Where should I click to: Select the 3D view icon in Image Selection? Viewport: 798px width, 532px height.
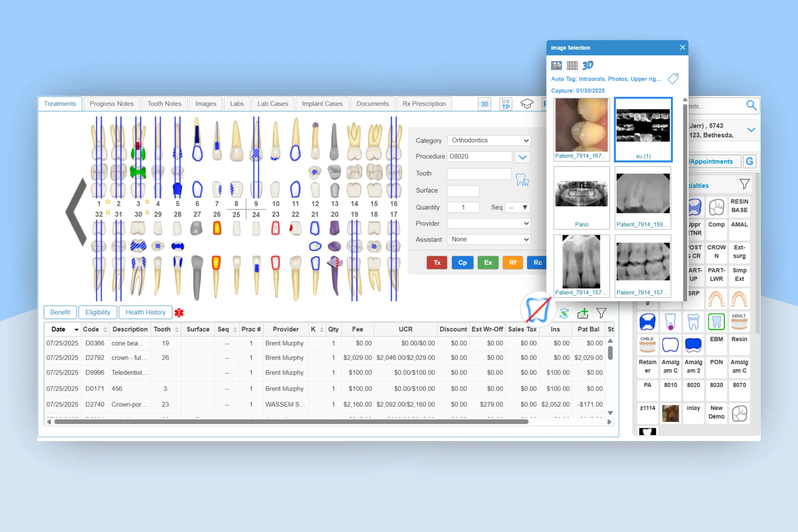(588, 65)
